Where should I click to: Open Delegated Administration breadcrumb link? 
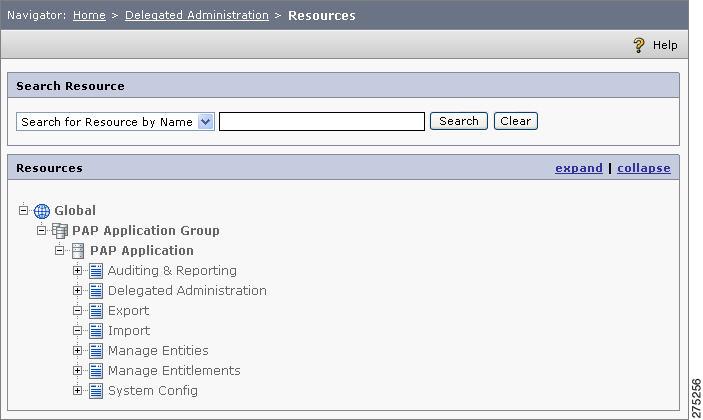point(197,15)
